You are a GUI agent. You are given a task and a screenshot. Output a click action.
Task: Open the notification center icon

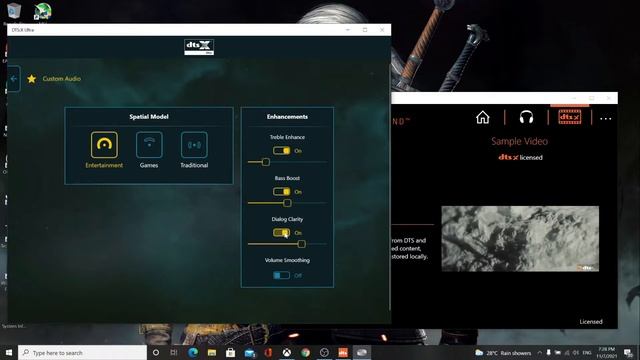[628, 353]
